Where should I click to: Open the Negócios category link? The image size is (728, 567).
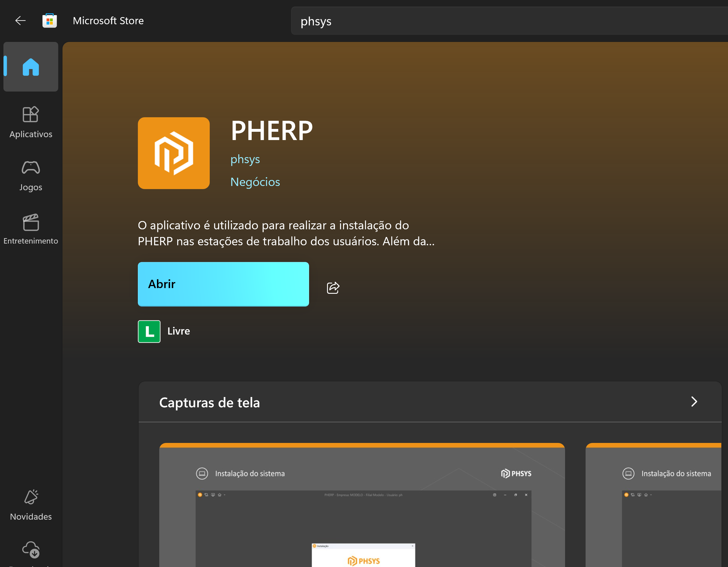pyautogui.click(x=255, y=182)
